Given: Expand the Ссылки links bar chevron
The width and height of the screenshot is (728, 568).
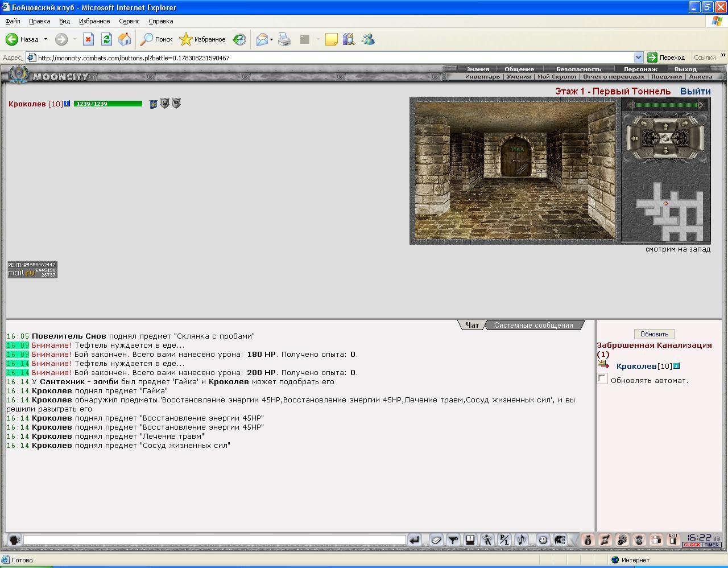Looking at the screenshot, I should coord(723,56).
